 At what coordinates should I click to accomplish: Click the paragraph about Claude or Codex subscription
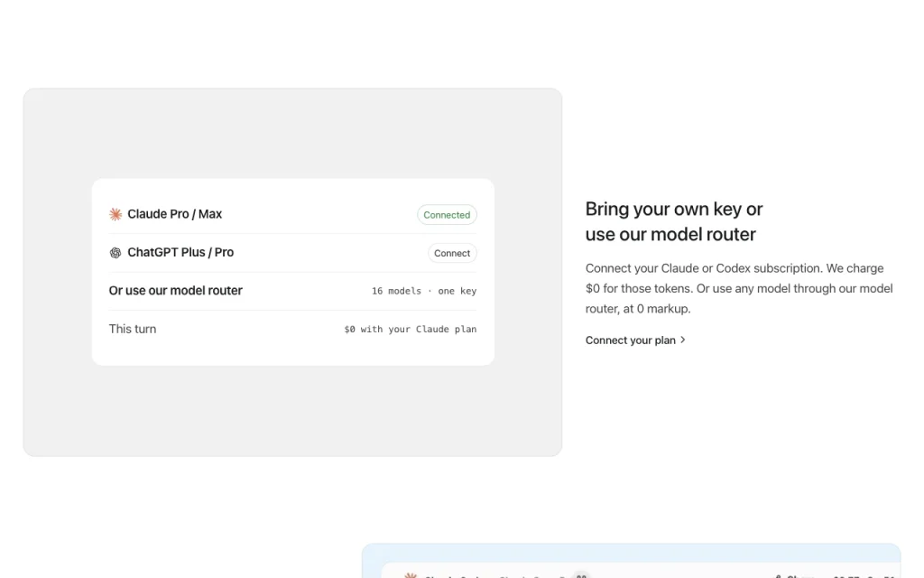coord(739,288)
